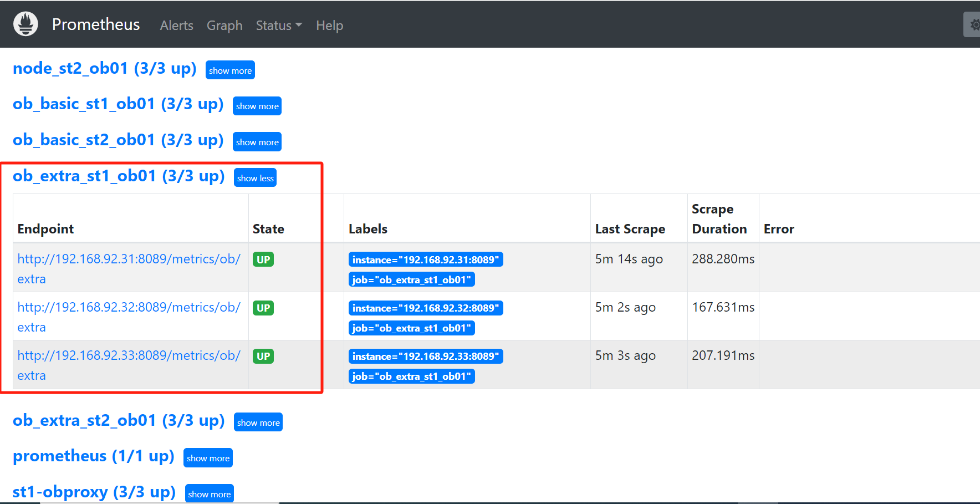Open the Graph page

224,26
